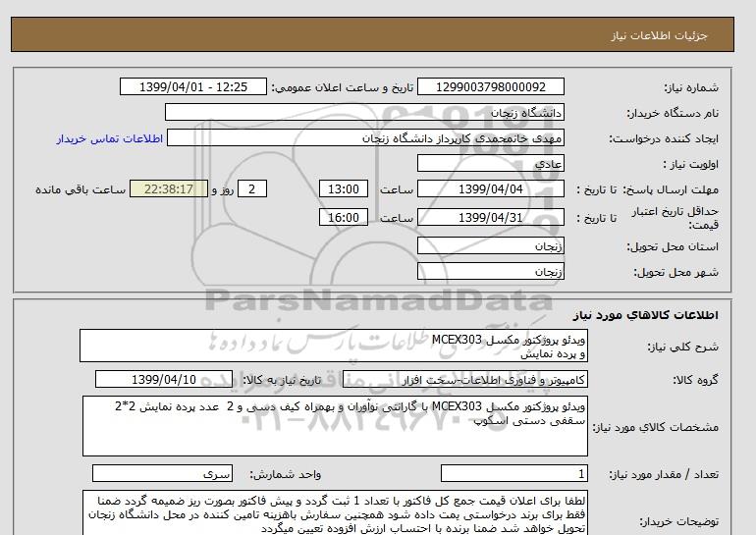Select the remaining time counter 22:38:17

coord(169,188)
